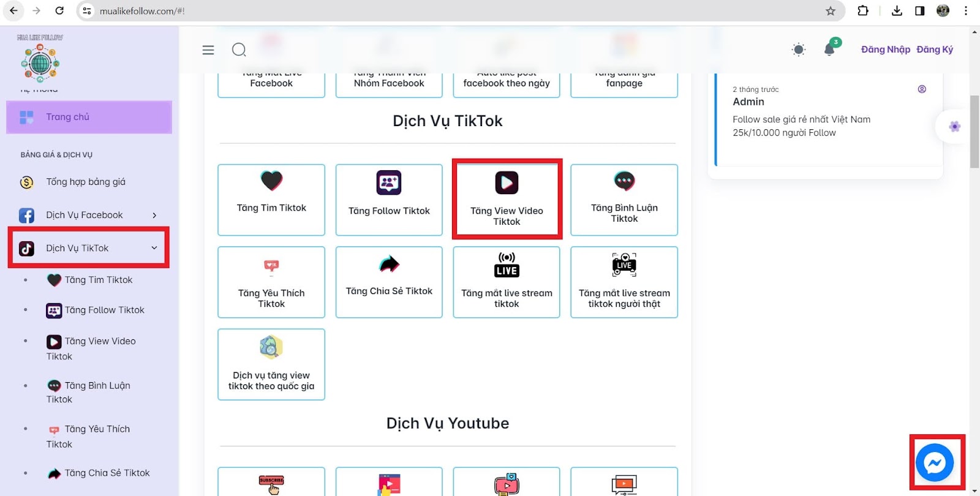Click the Facebook icon in sidebar
This screenshot has width=980, height=496.
click(26, 216)
